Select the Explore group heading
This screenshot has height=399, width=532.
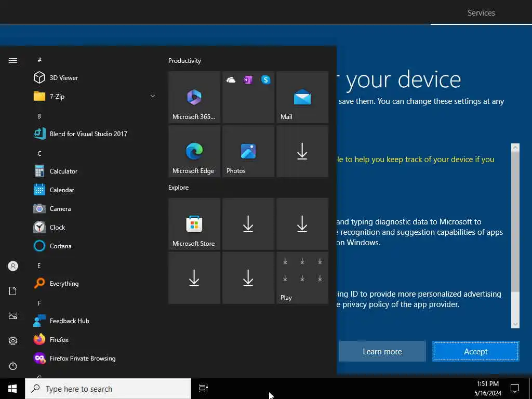click(x=179, y=187)
